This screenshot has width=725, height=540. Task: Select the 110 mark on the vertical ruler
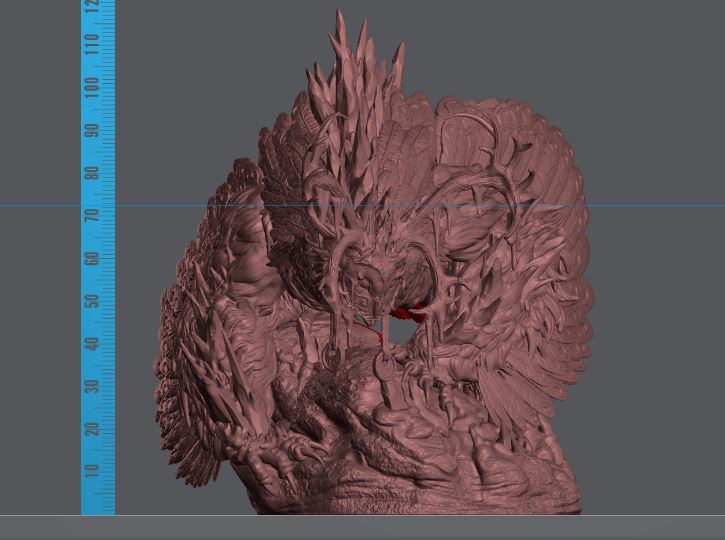click(x=92, y=44)
